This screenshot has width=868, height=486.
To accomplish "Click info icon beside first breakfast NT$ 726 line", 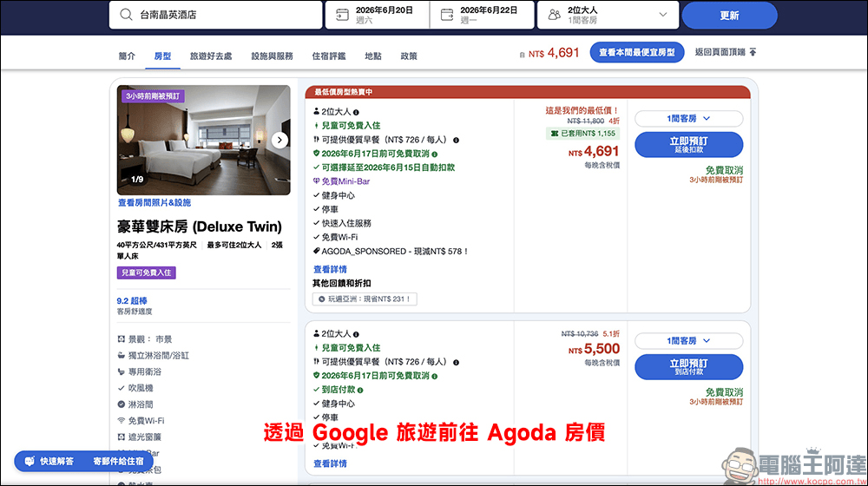I will pos(457,140).
